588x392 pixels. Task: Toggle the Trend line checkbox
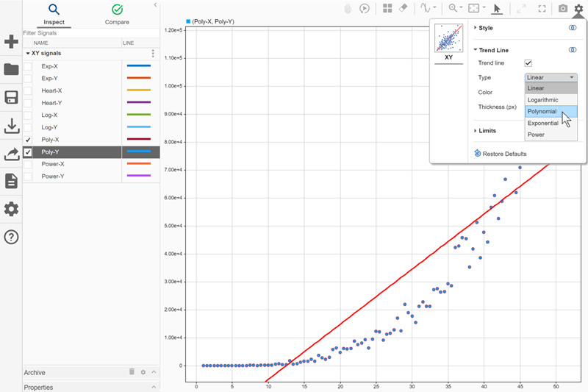pos(528,63)
